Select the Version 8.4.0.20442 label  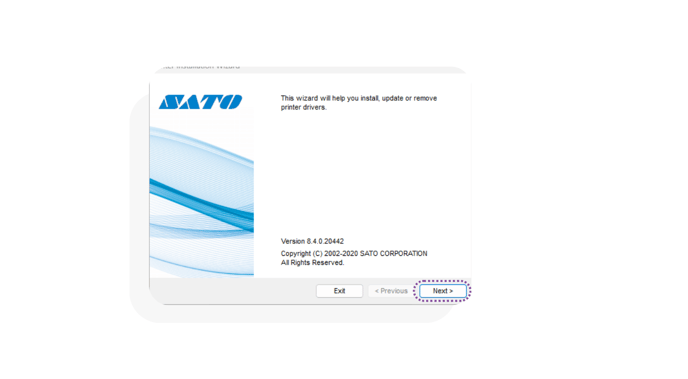click(312, 241)
